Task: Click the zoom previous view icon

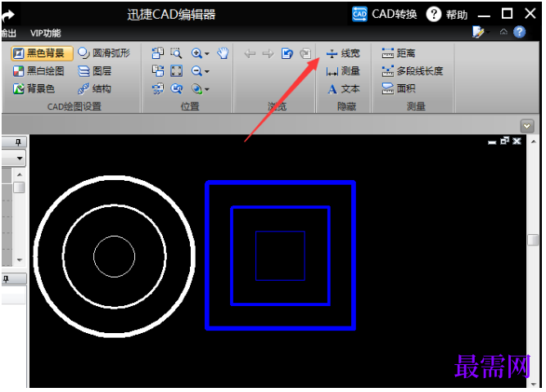Action: (x=177, y=88)
